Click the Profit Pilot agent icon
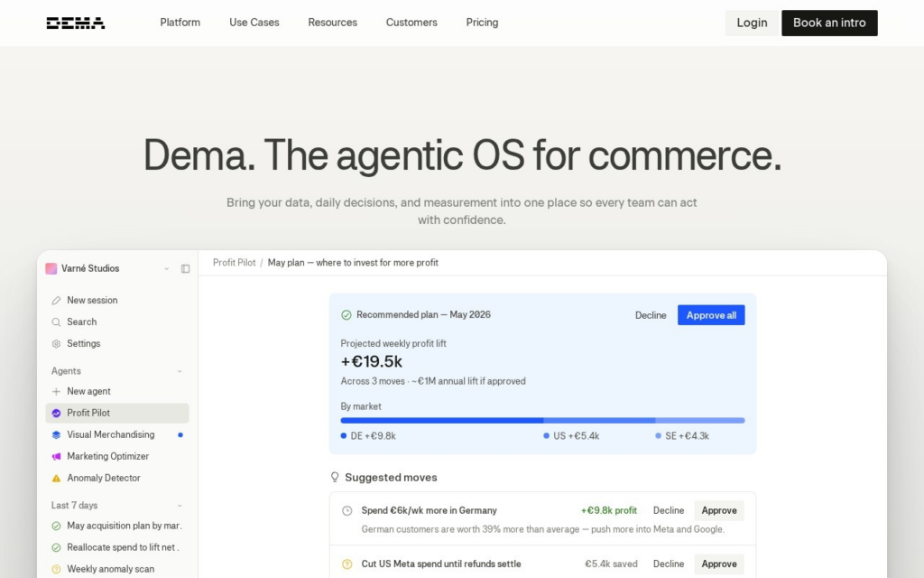Screen dimensions: 924x578 (56, 414)
